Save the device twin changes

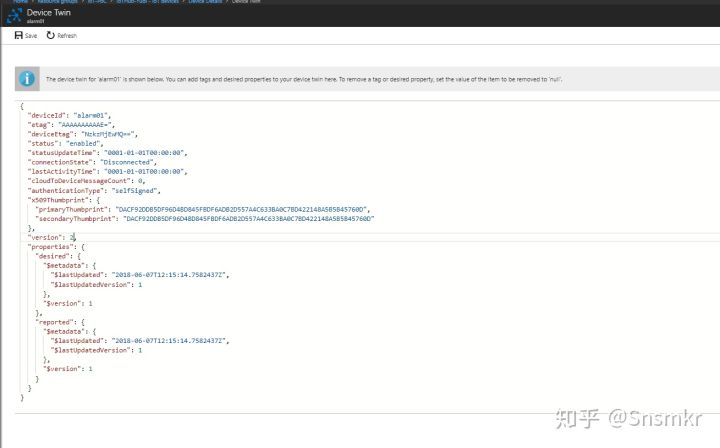[x=26, y=35]
